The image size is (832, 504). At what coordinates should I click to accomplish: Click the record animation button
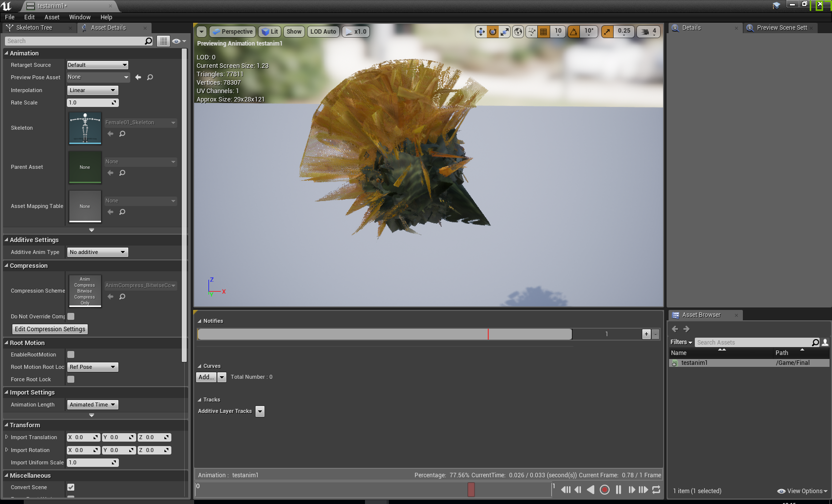pyautogui.click(x=605, y=490)
